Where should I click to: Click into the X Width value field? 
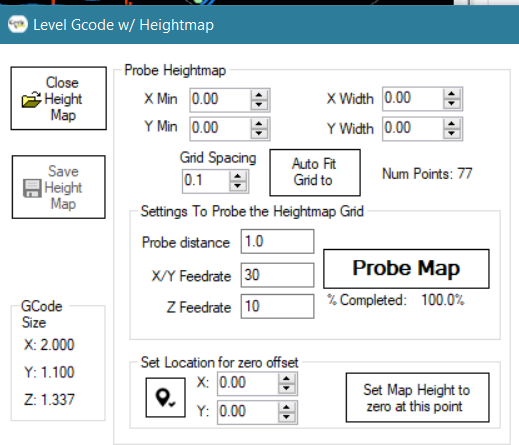pos(413,99)
